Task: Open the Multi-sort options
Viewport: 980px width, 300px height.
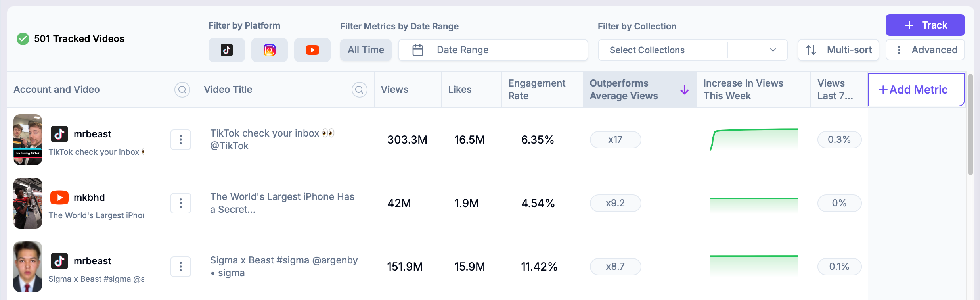Action: pyautogui.click(x=838, y=50)
